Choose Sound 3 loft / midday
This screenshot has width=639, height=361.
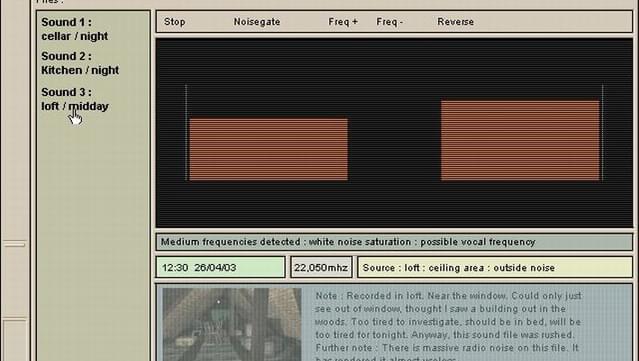[x=75, y=99]
